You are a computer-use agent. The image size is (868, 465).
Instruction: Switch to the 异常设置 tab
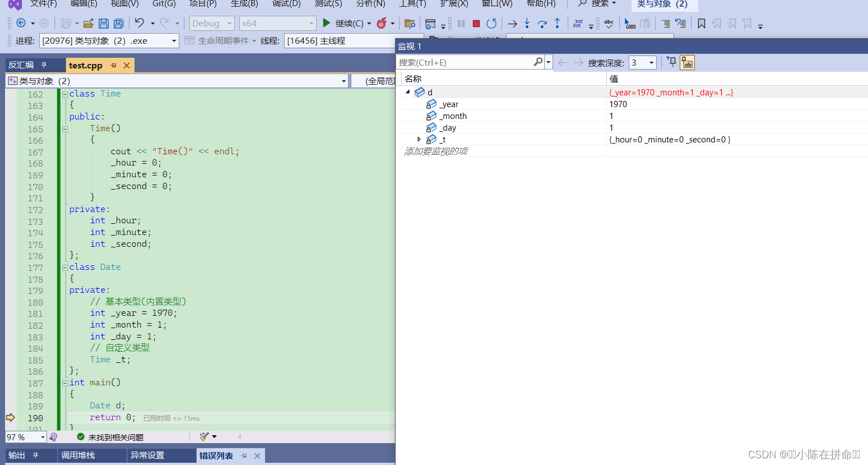pos(147,455)
